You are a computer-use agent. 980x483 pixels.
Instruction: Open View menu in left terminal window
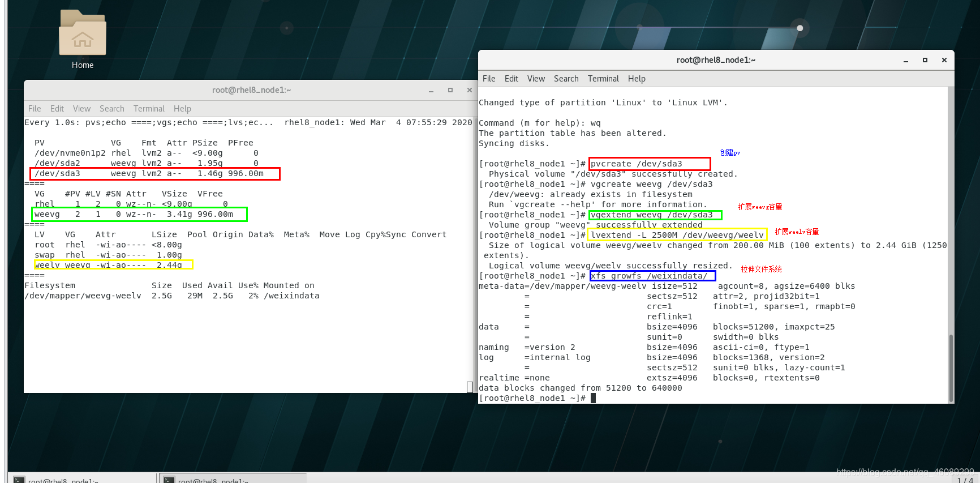click(81, 109)
